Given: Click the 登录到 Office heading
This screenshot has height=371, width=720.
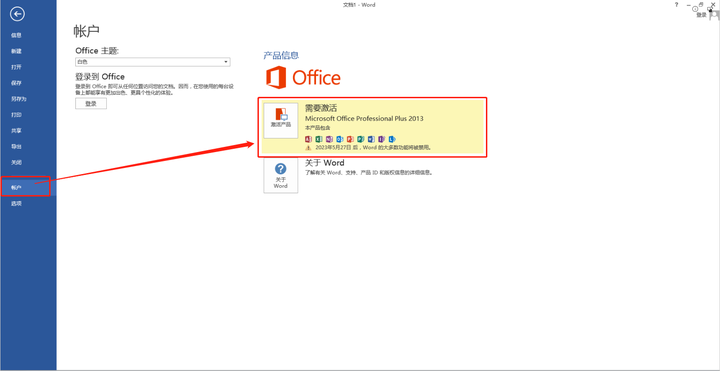Looking at the screenshot, I should pos(100,77).
